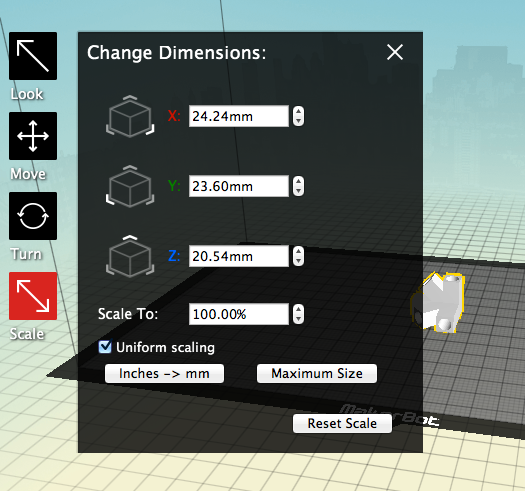The image size is (525, 491).
Task: Toggle the Uniform scaling checkbox
Action: 105,347
